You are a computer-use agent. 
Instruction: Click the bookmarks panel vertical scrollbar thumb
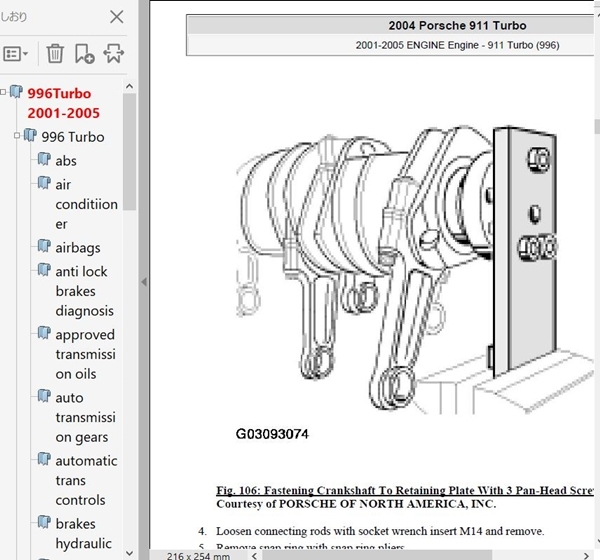[129, 152]
